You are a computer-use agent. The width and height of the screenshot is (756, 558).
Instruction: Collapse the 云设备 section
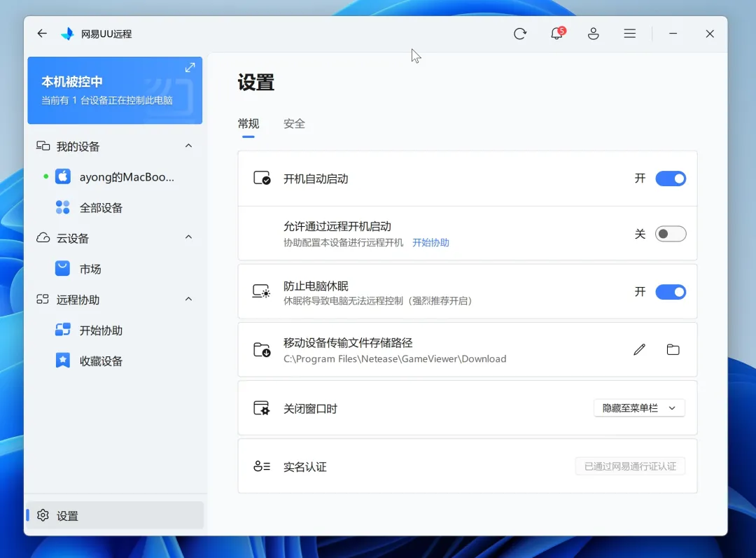(x=188, y=238)
